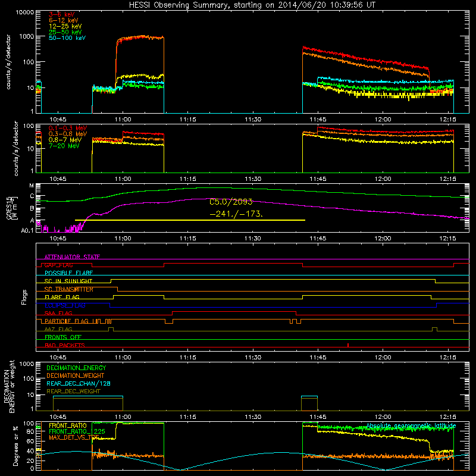Click the yellow flare duration bar in GOES panel

point(190,220)
